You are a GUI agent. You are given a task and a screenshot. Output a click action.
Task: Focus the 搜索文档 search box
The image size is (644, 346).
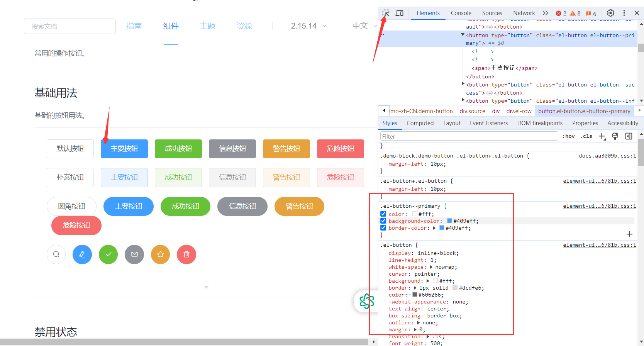pyautogui.click(x=70, y=26)
